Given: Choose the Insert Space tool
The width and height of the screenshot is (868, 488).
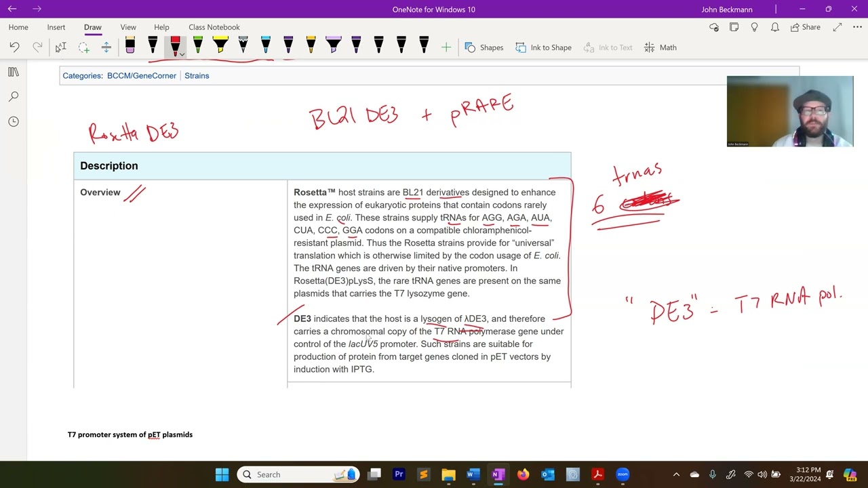Looking at the screenshot, I should [106, 47].
